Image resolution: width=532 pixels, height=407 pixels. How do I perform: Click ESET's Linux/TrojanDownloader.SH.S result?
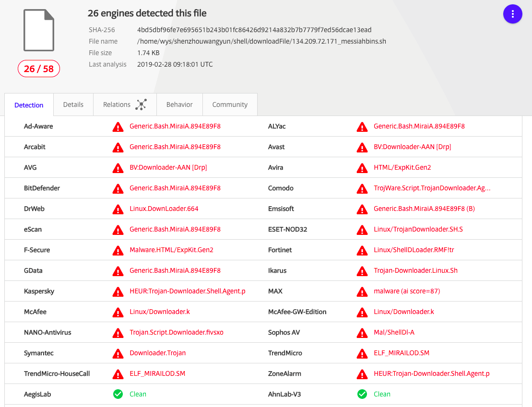418,229
